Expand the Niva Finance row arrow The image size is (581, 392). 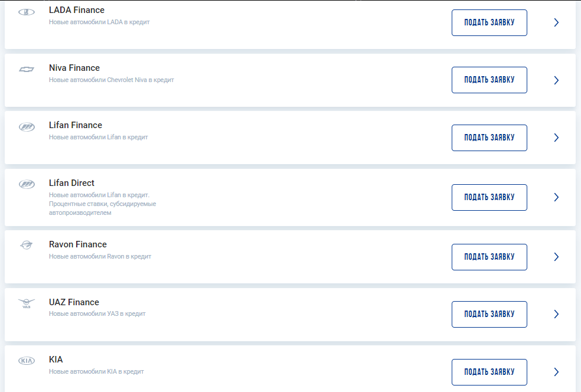click(x=556, y=80)
